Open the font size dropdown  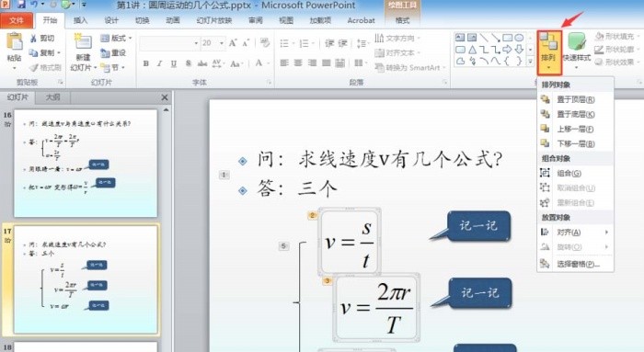222,43
